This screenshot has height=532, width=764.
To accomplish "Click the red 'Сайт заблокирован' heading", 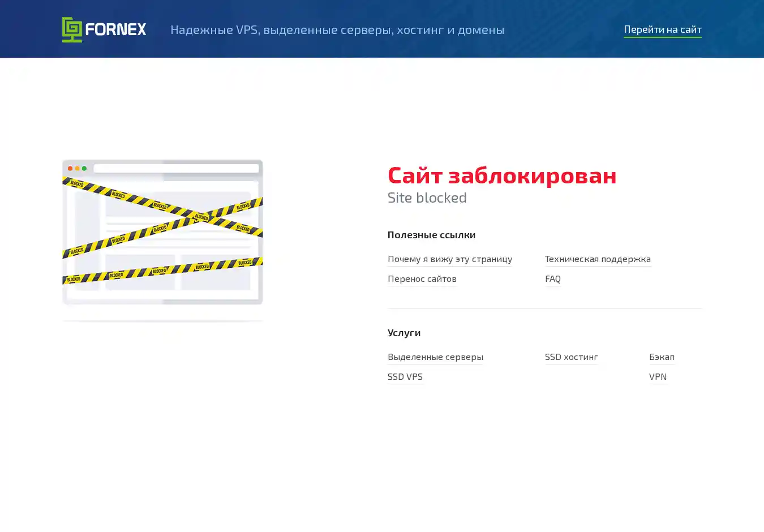I will pyautogui.click(x=502, y=175).
